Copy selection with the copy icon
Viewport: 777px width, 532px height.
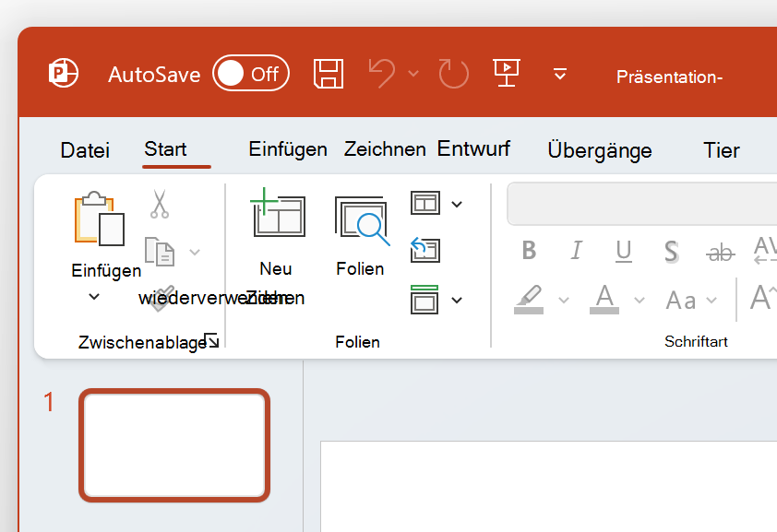pos(160,252)
